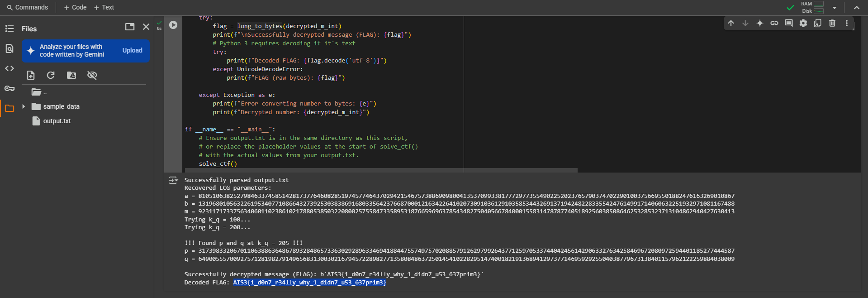Toggle the output collapse icon
The image size is (868, 298).
point(173,180)
